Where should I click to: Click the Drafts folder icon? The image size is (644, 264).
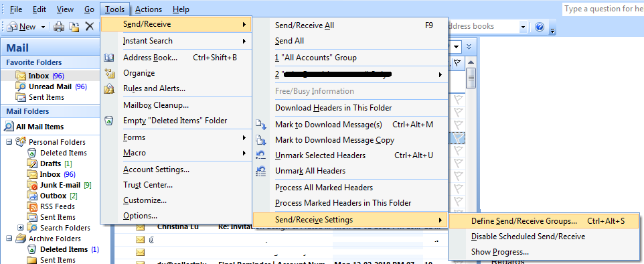(x=32, y=163)
